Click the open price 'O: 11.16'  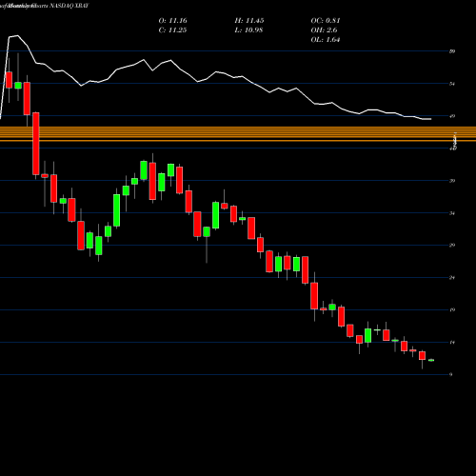pos(172,21)
